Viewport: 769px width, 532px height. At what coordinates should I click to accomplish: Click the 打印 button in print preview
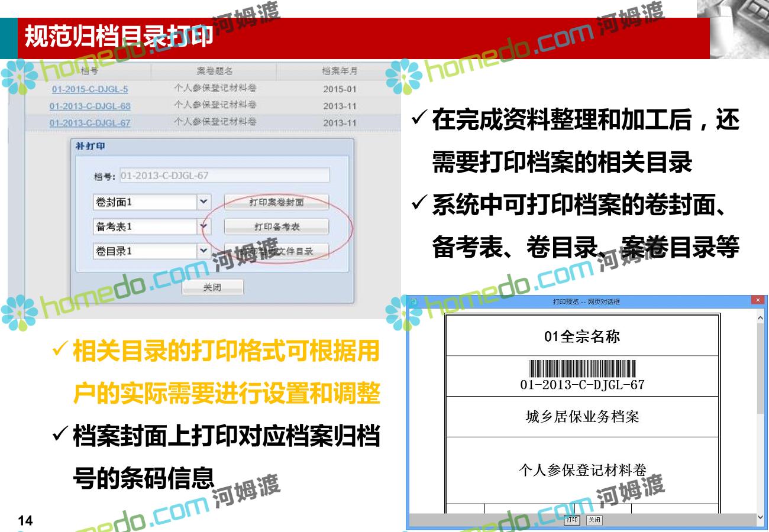pos(572,520)
